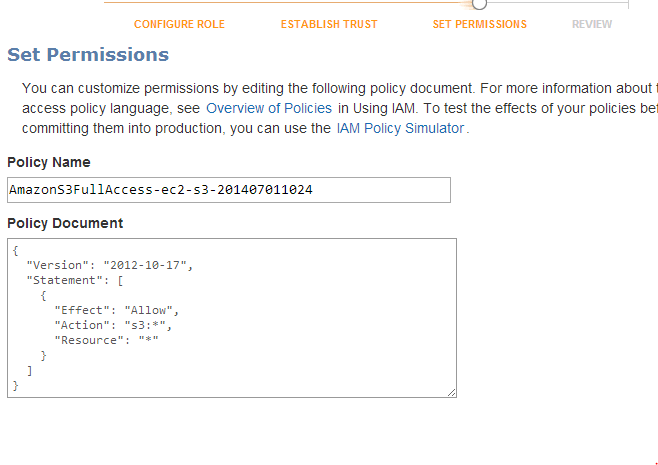Place cursor on the "Effect": "Allow" line
Screen dimensions: 658x465
coord(117,311)
